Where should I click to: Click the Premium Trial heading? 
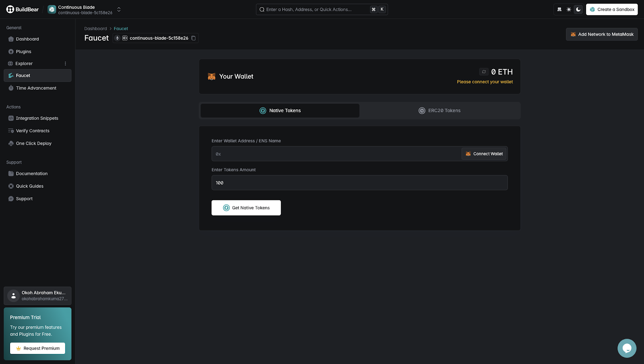coord(25,317)
